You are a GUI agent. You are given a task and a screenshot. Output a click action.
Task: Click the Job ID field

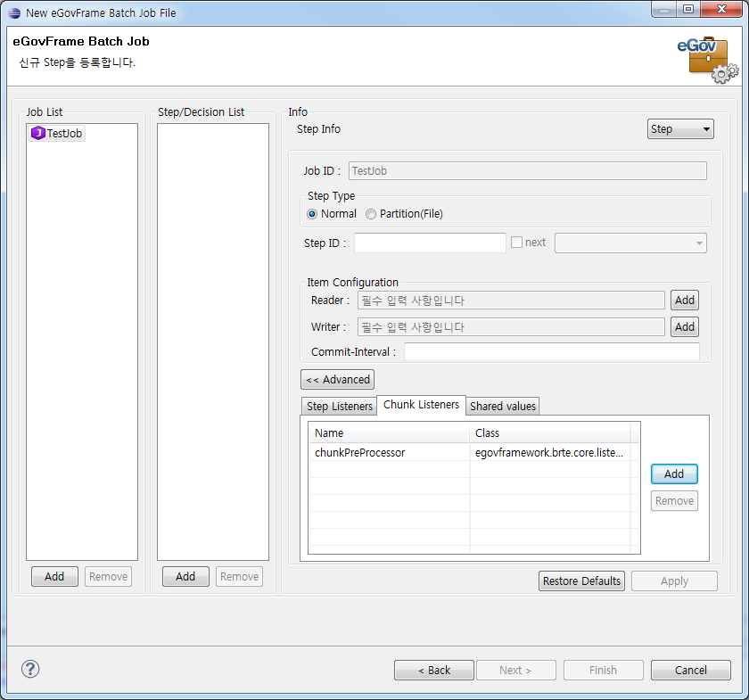527,170
